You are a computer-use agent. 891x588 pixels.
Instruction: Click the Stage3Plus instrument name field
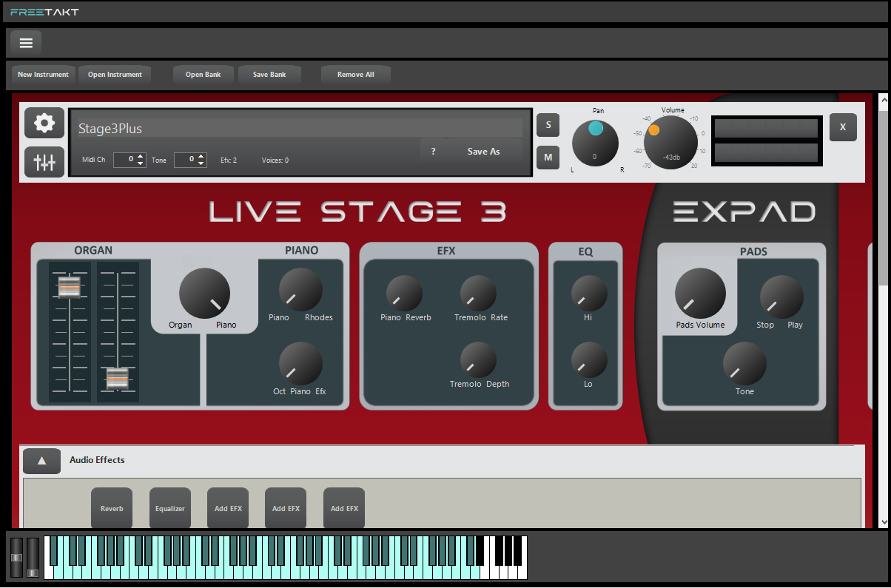(300, 129)
